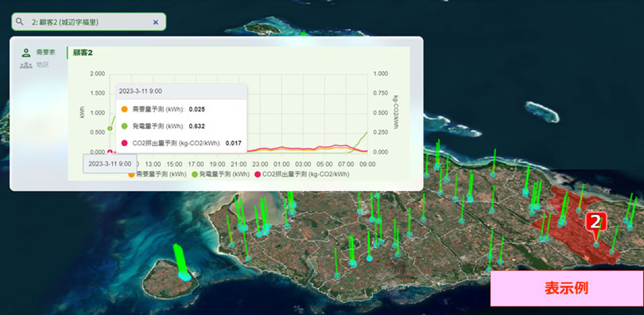Image resolution: width=644 pixels, height=315 pixels.
Task: Click the tall green bar cluster on small island
Action: click(181, 262)
